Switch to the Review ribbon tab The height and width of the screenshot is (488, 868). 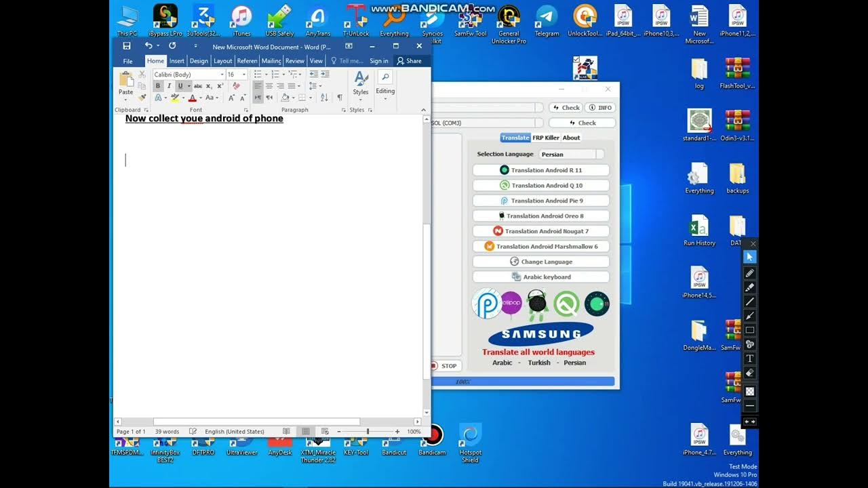295,61
